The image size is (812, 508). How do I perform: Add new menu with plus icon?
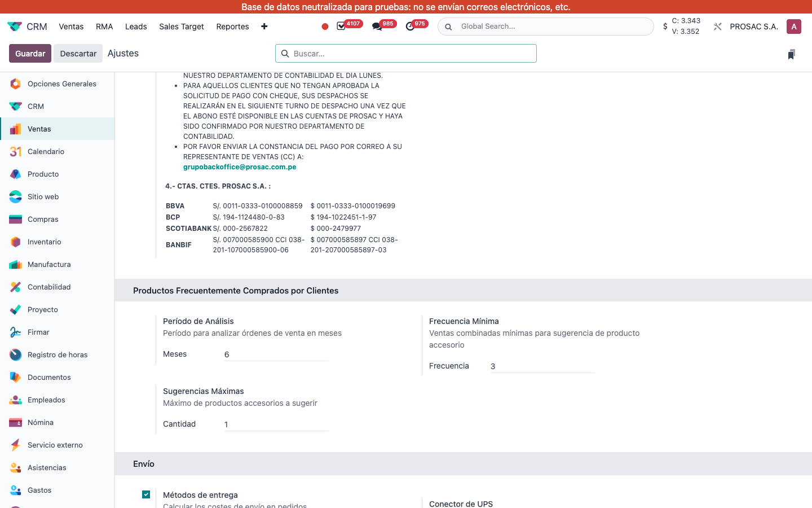[264, 27]
